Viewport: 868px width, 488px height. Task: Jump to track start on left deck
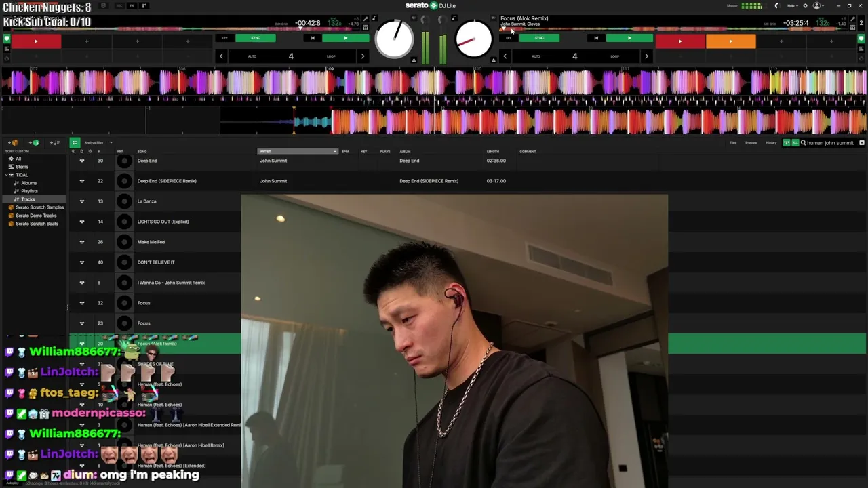pyautogui.click(x=312, y=38)
